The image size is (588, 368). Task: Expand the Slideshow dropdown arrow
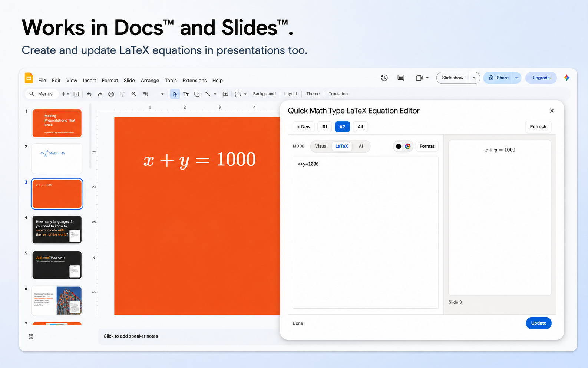(474, 78)
